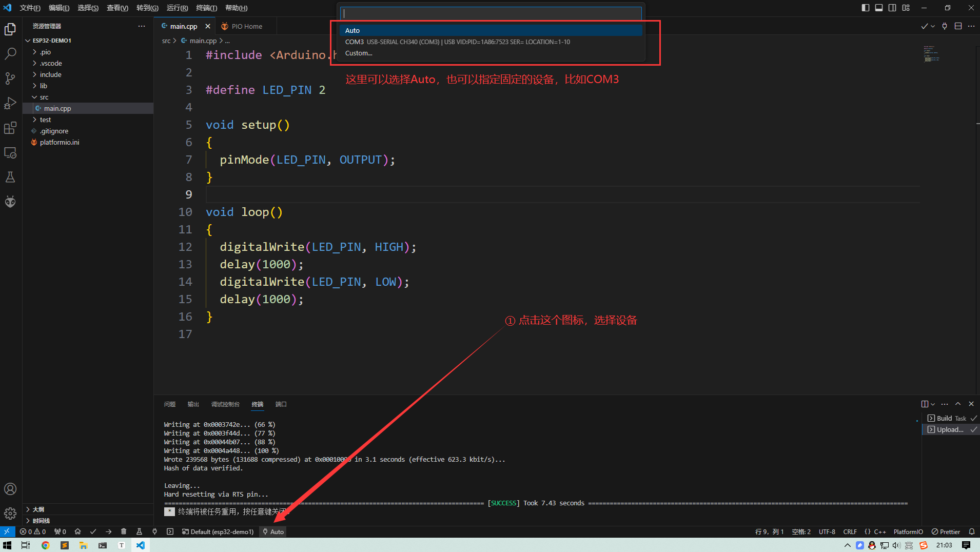Screen dimensions: 980x552
Task: Collapse the src folder
Action: 88,97
